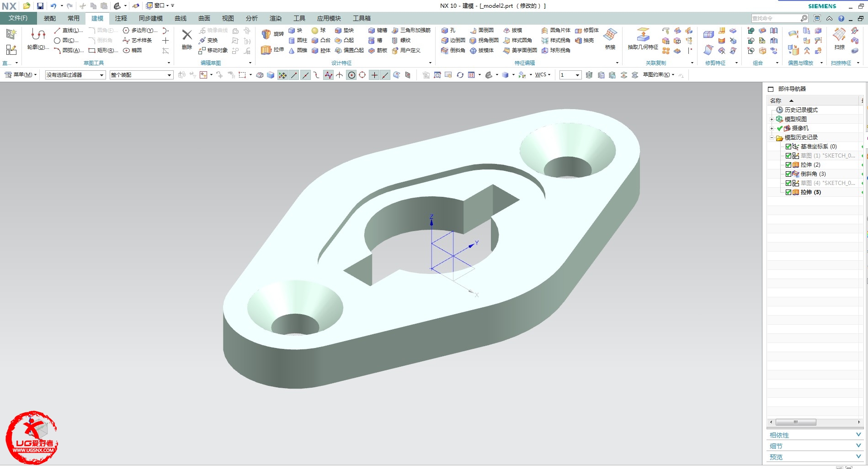Launch the 扫掠 swept command
This screenshot has width=868, height=469.
840,39
